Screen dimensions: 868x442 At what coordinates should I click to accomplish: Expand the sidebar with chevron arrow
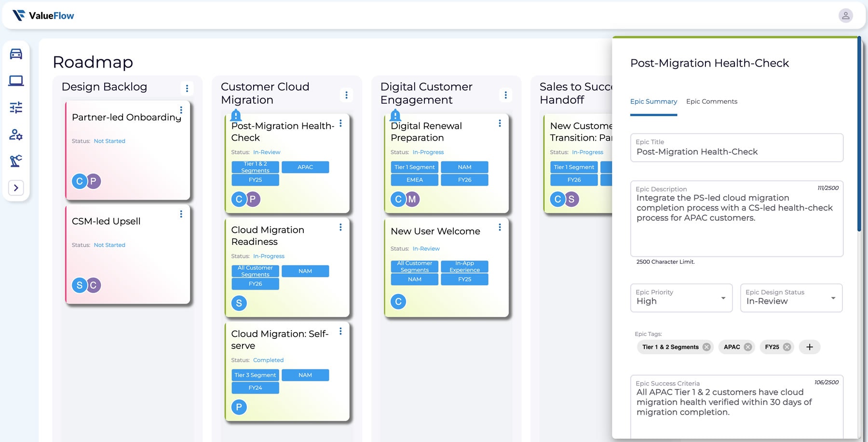[x=16, y=188]
